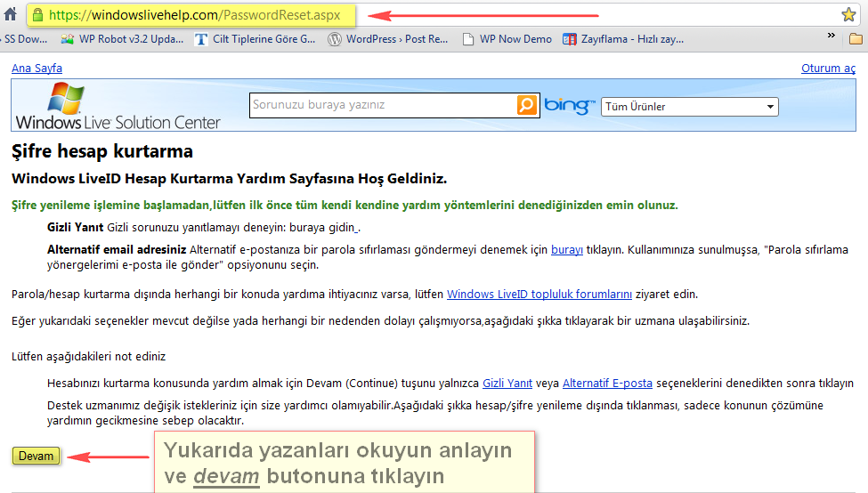Open the WordPress › Post Re... bookmark
The width and height of the screenshot is (868, 493).
388,39
